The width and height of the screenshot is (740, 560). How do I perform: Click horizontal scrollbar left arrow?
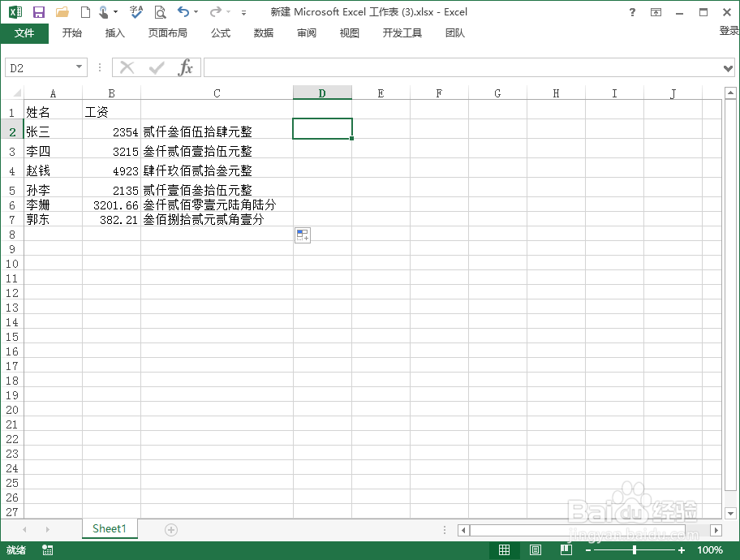tap(463, 530)
